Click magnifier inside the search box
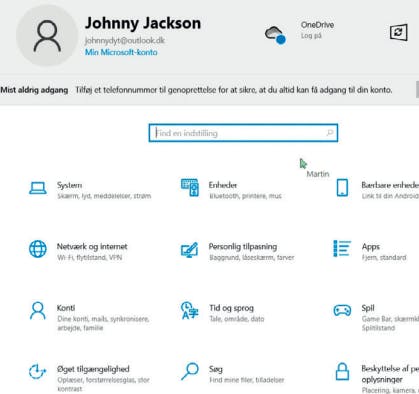This screenshot has width=419, height=394. click(330, 133)
